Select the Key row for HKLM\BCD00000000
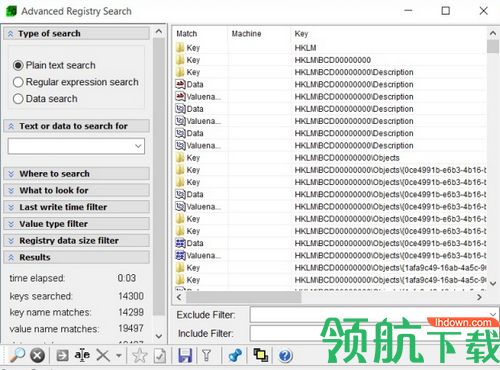 (330, 60)
